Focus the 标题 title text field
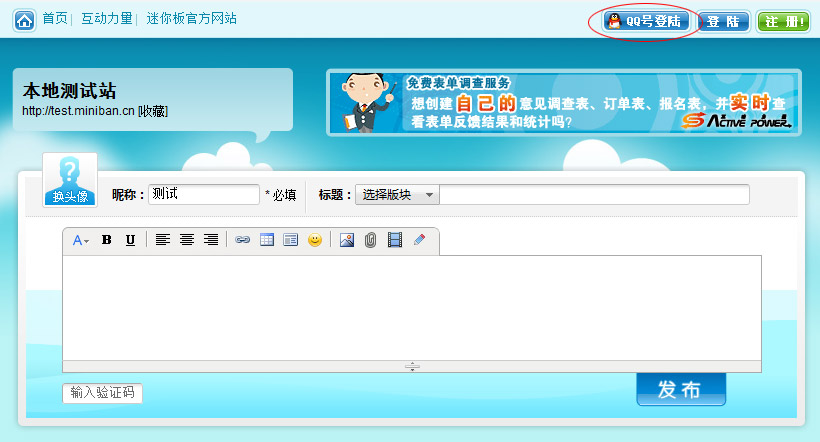 coord(594,195)
